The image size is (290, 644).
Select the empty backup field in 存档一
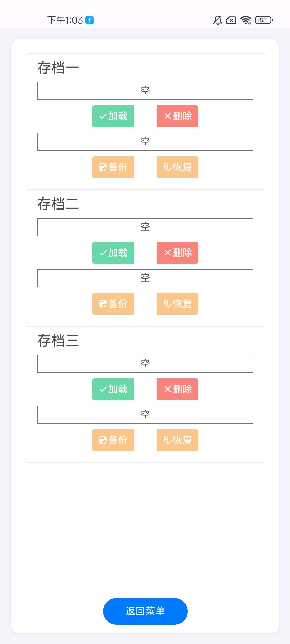pos(145,142)
